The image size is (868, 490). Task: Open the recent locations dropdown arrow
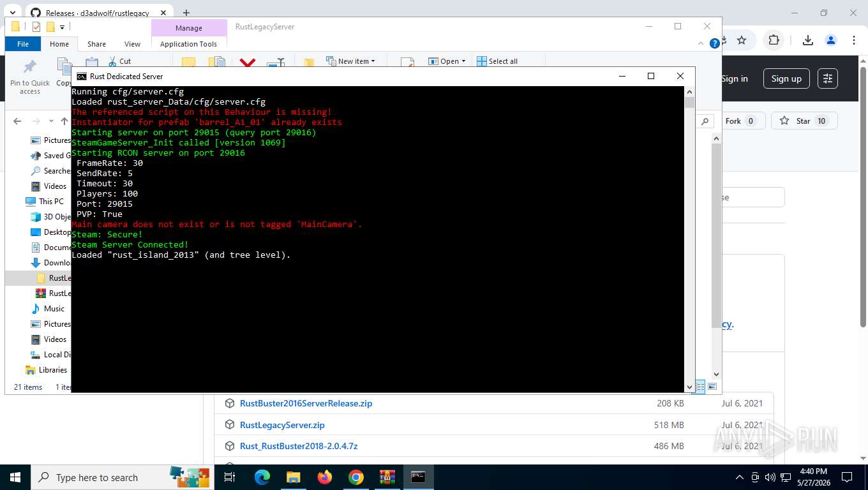tap(50, 121)
